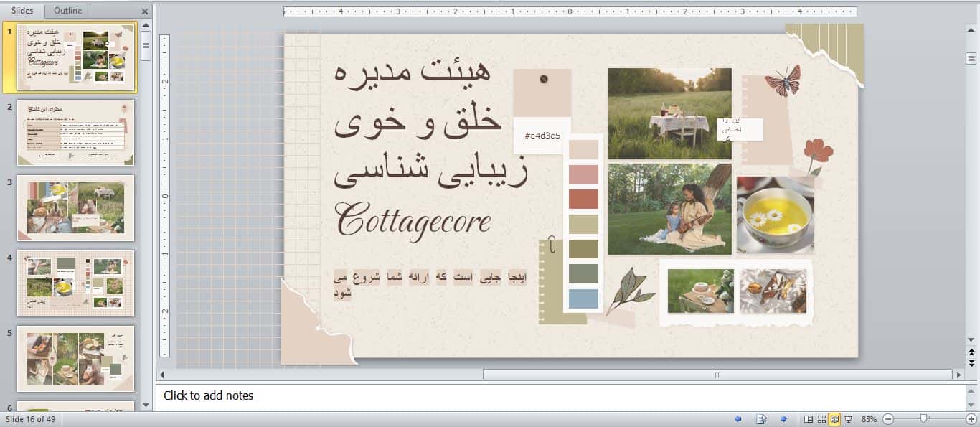This screenshot has height=427, width=980.
Task: Select slide 1 thumbnail
Action: point(75,57)
